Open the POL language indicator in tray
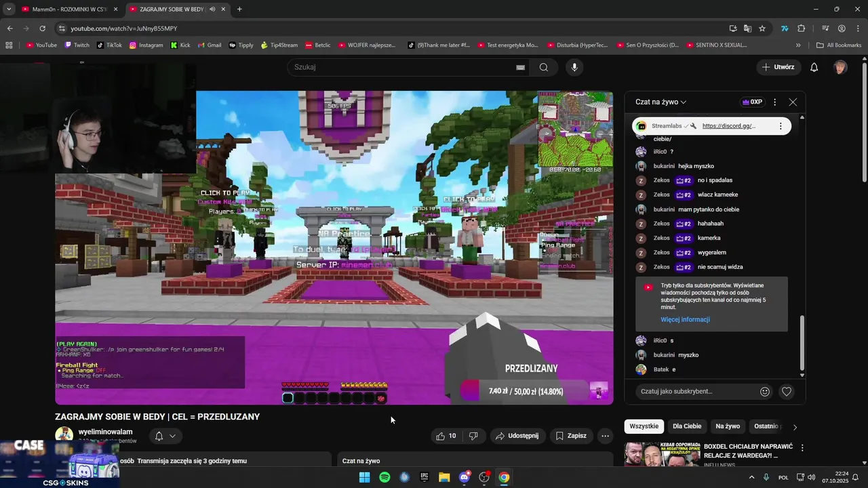Screen dimensions: 868x488 [x=783, y=477]
